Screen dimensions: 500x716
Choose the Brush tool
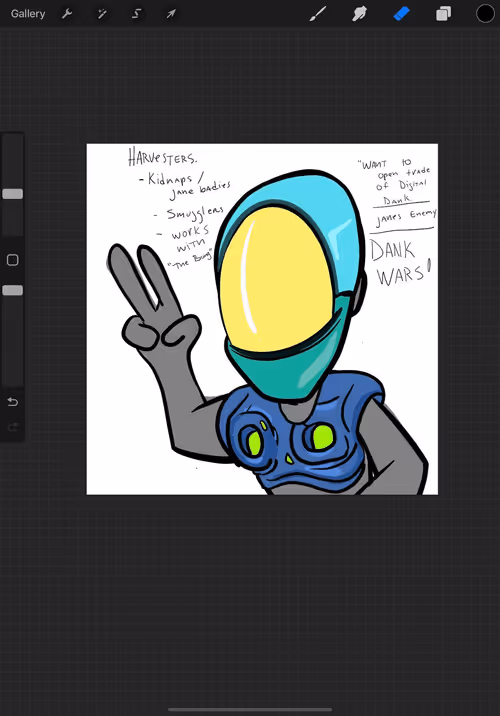pos(318,14)
